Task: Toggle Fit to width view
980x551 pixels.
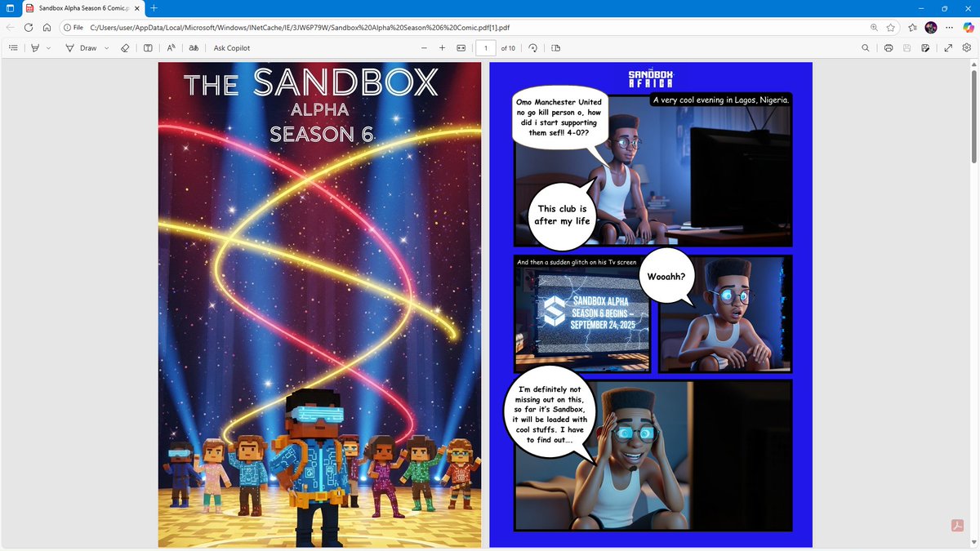Action: [461, 48]
